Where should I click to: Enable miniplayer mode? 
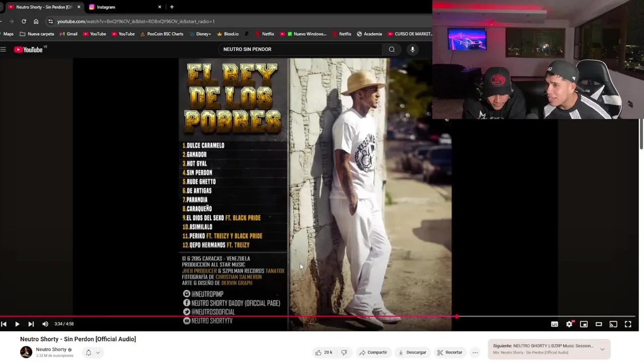584,324
